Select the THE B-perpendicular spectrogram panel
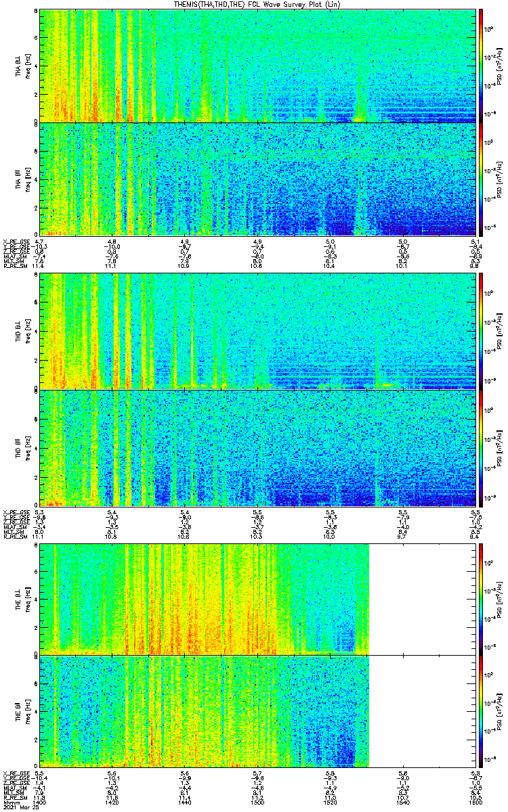508x812 pixels. pyautogui.click(x=258, y=599)
